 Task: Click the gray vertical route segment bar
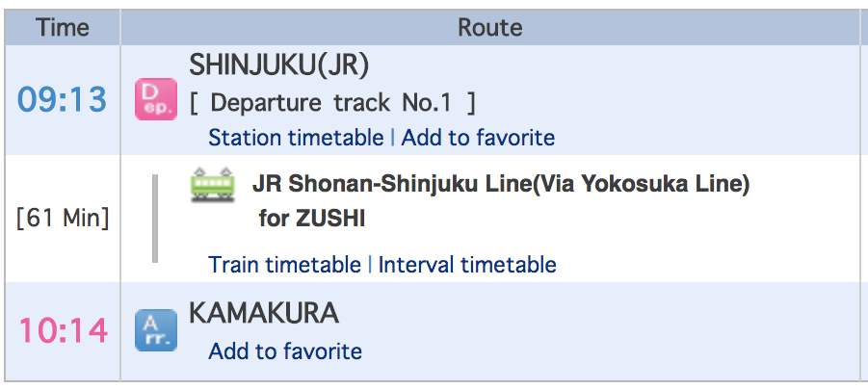[x=154, y=219]
